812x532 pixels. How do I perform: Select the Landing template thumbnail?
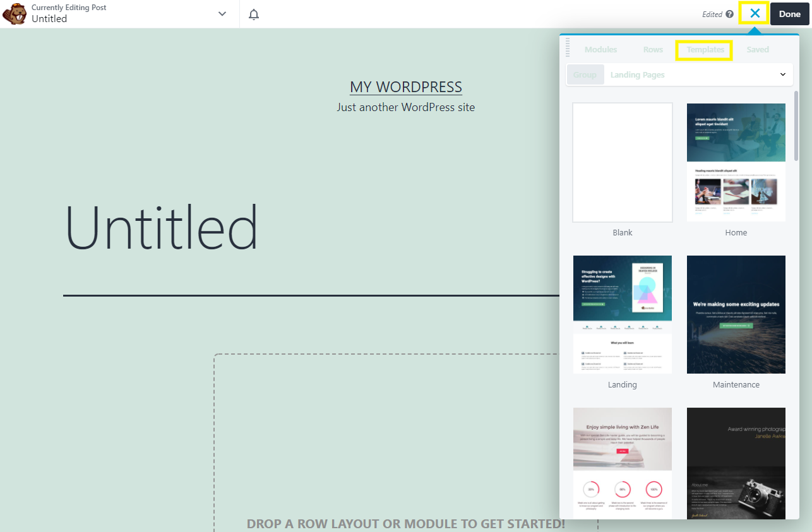click(x=622, y=314)
